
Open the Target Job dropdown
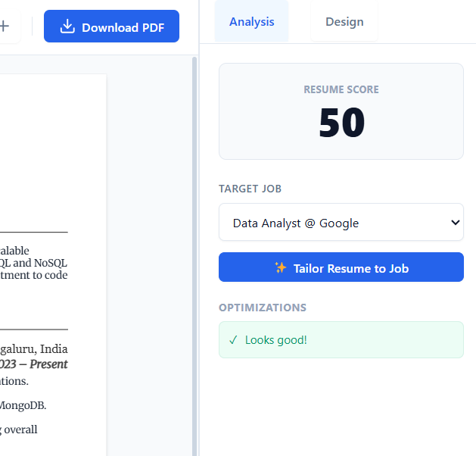point(341,223)
